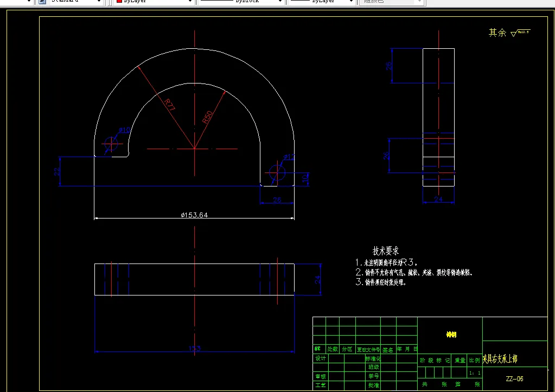555x392 pixels.
Task: Select the 学号 cell in title block
Action: pyautogui.click(x=374, y=376)
